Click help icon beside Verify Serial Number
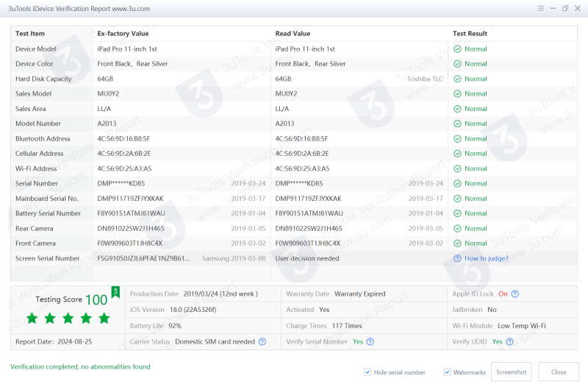Viewport: 588px width, 390px height. (x=370, y=341)
